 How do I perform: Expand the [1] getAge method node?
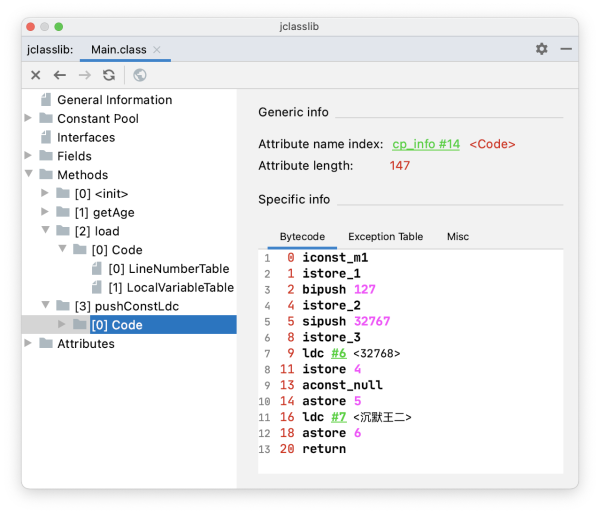[46, 212]
